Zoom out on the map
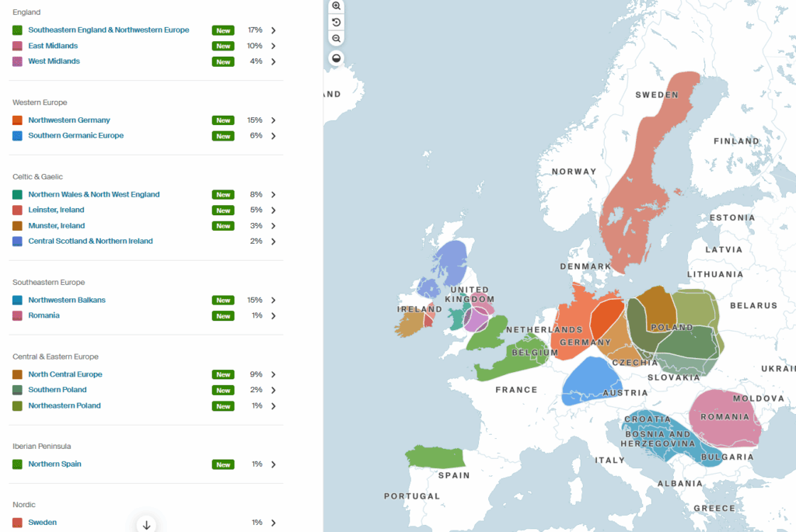The height and width of the screenshot is (532, 796). click(x=336, y=38)
